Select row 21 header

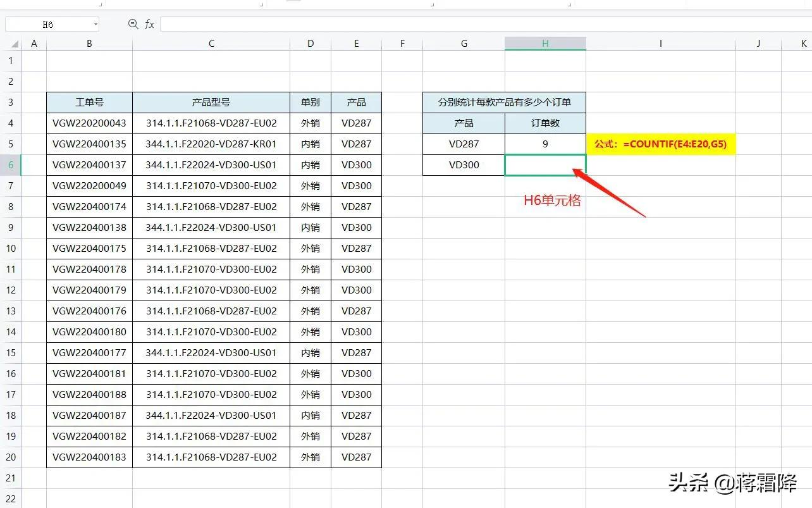coord(11,478)
